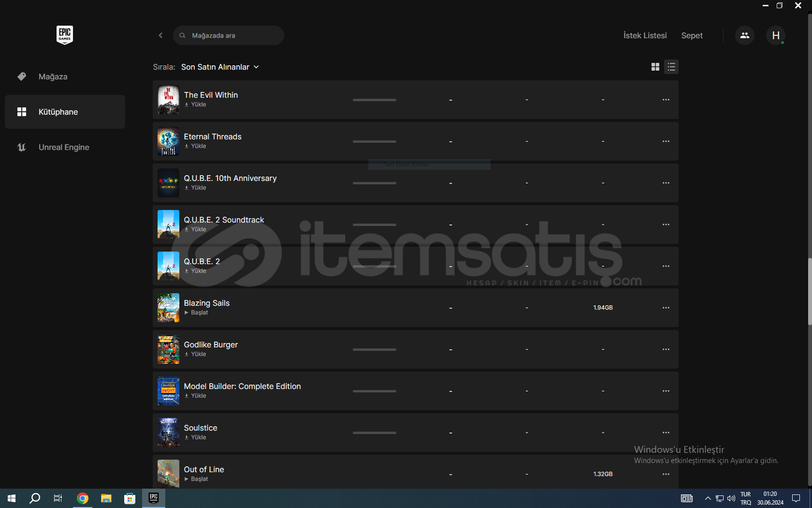The image size is (812, 508).
Task: Click Q.U.B.E. 2 title text
Action: (x=202, y=261)
